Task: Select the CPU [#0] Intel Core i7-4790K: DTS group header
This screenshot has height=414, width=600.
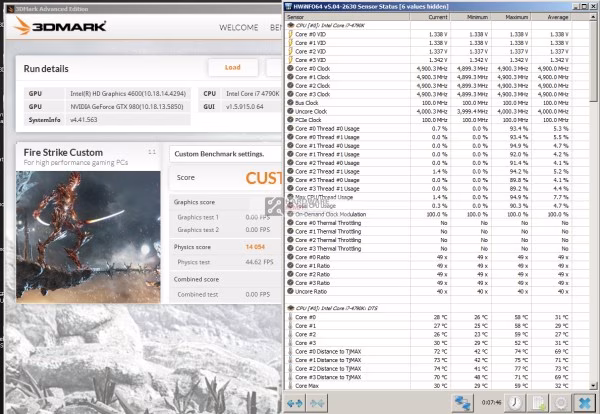Action: tap(336, 308)
